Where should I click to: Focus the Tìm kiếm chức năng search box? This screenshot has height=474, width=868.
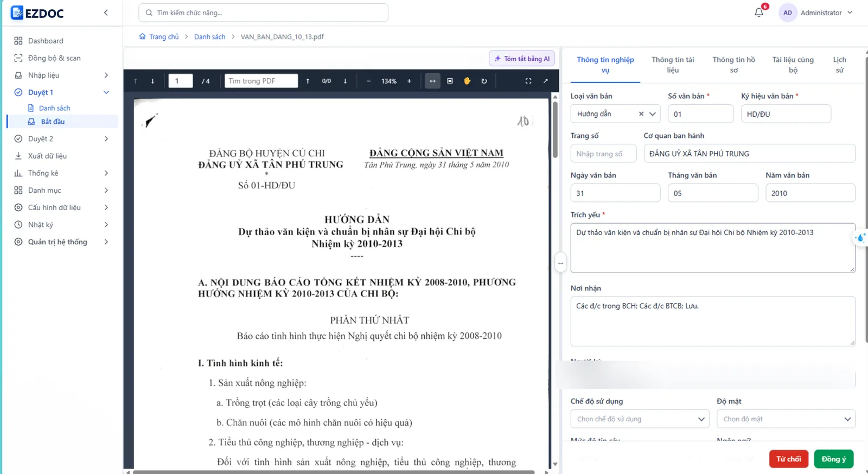click(264, 12)
